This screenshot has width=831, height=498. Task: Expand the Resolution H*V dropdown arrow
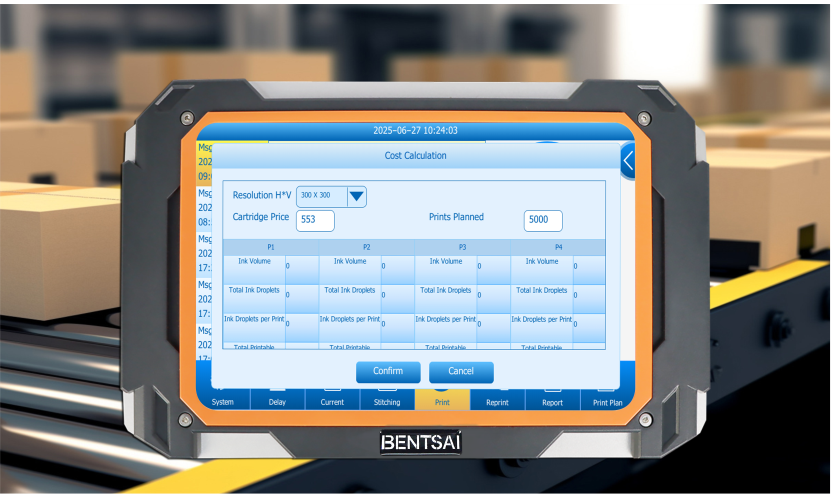click(356, 196)
